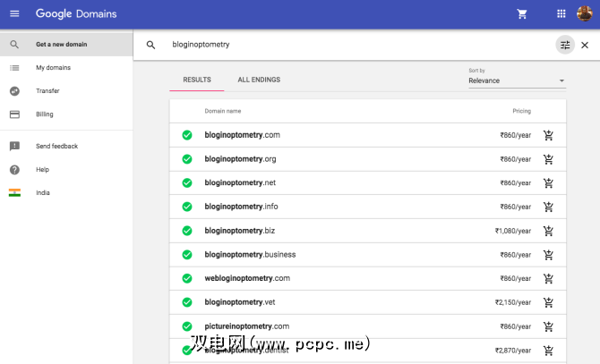
Task: Add bloginoptometry.vet to cart
Action: coord(548,302)
